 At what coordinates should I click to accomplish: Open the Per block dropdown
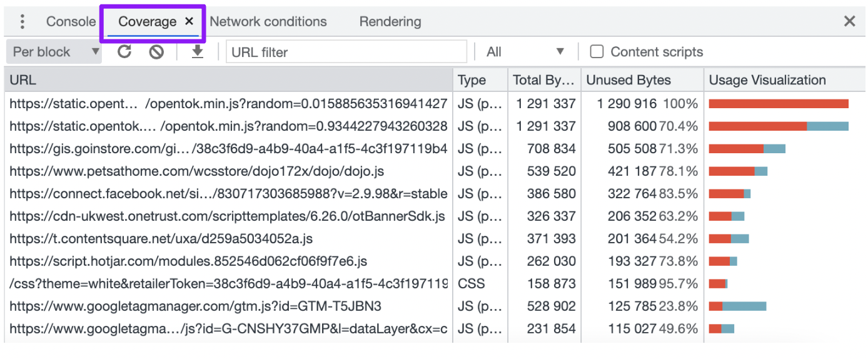(x=54, y=52)
